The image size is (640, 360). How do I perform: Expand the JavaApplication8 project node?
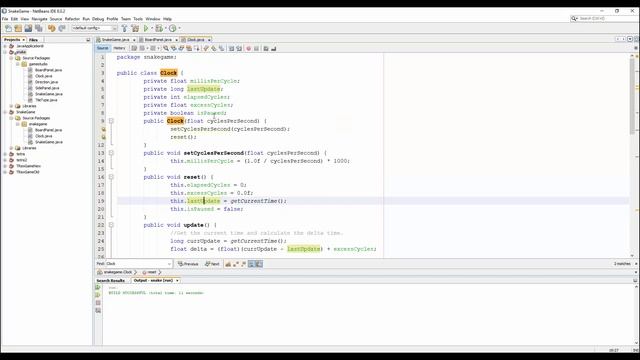[x=5, y=46]
